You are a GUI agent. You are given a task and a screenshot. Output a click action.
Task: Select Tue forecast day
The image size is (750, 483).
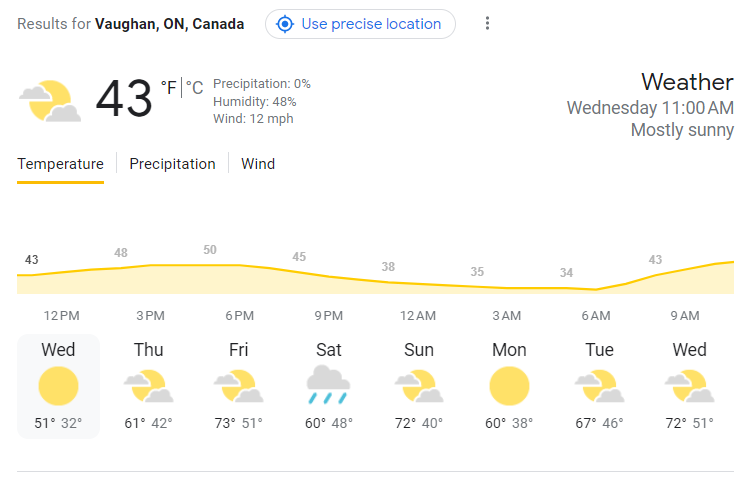(x=599, y=386)
